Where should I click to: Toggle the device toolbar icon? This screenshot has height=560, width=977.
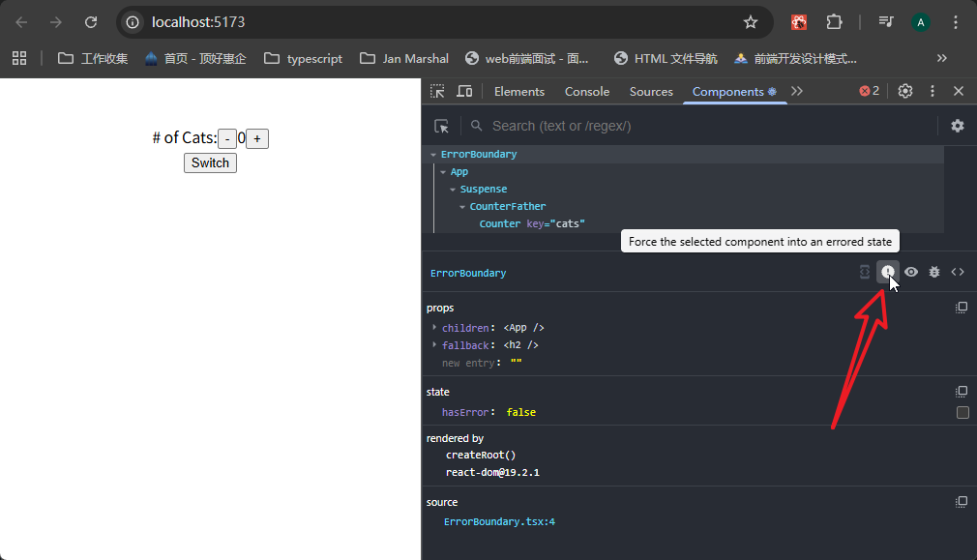pos(464,91)
